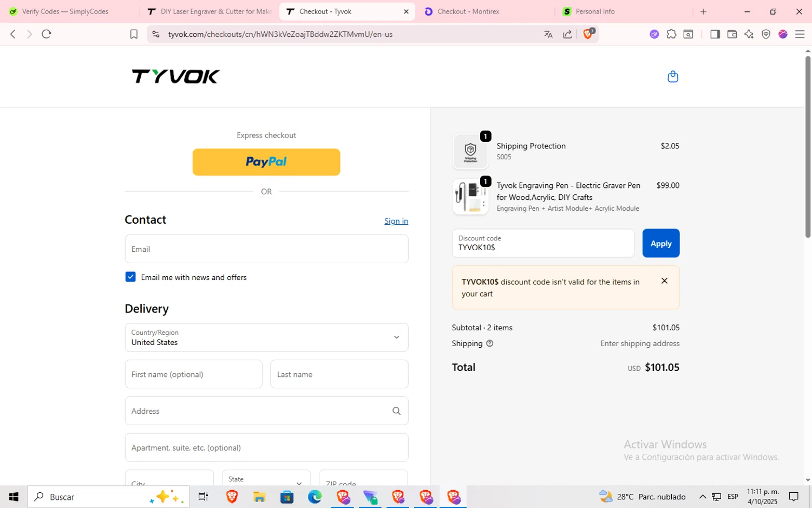Click the Address field search magnifier
Image resolution: width=812 pixels, height=508 pixels.
coord(396,411)
